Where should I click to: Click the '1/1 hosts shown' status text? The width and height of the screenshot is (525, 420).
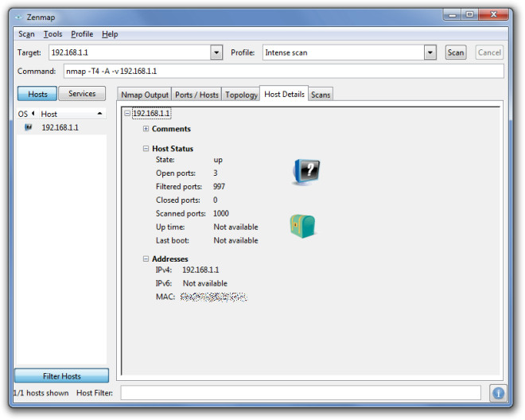[x=41, y=393]
